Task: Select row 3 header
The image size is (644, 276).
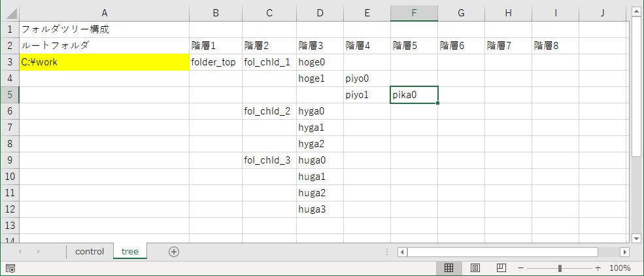Action: tap(10, 62)
